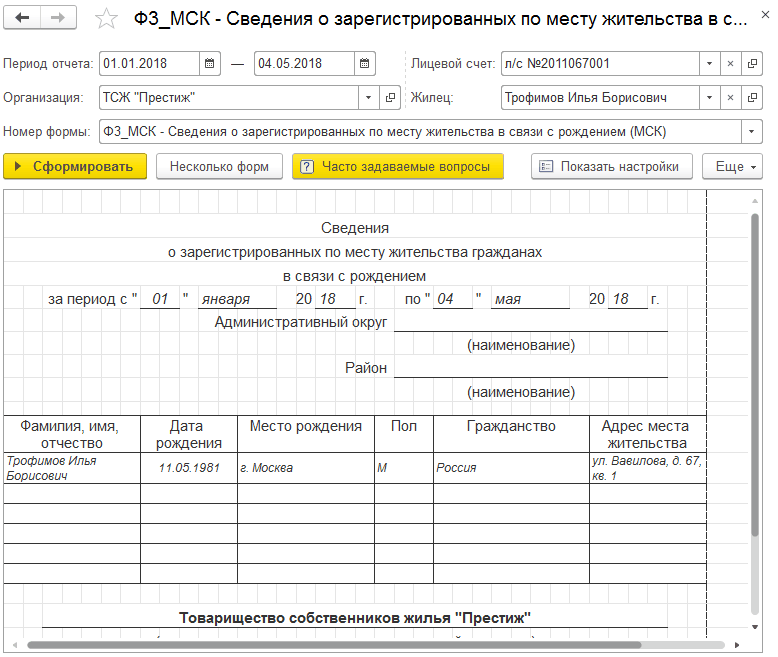Open the Несколько форм button
The image size is (778, 657).
[x=219, y=166]
